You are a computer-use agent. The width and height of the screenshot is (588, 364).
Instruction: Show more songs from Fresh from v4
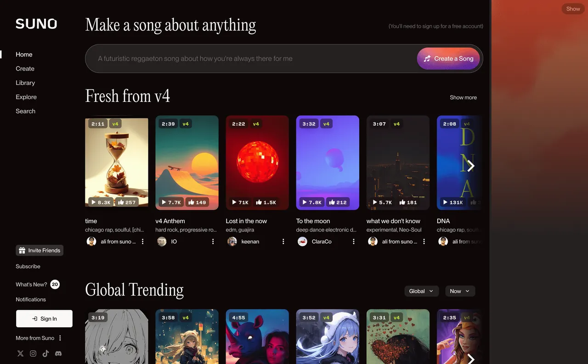pyautogui.click(x=463, y=97)
